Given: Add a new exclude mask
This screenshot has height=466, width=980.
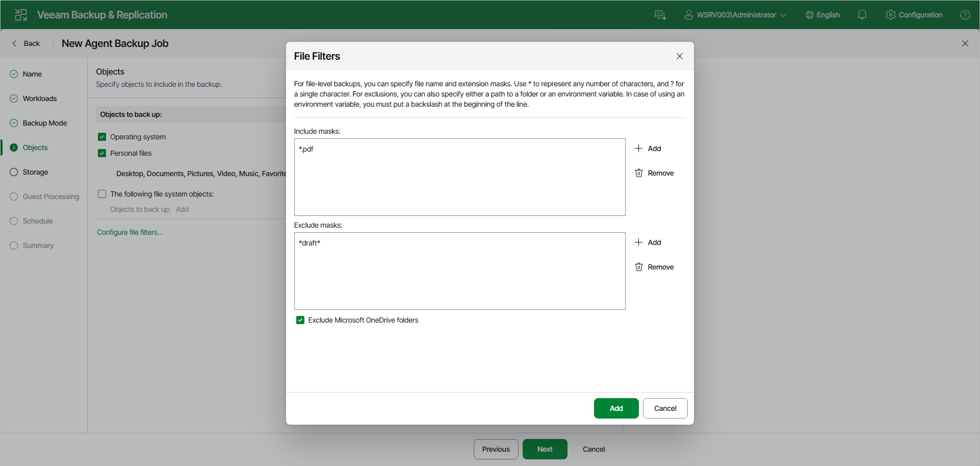Looking at the screenshot, I should [648, 242].
